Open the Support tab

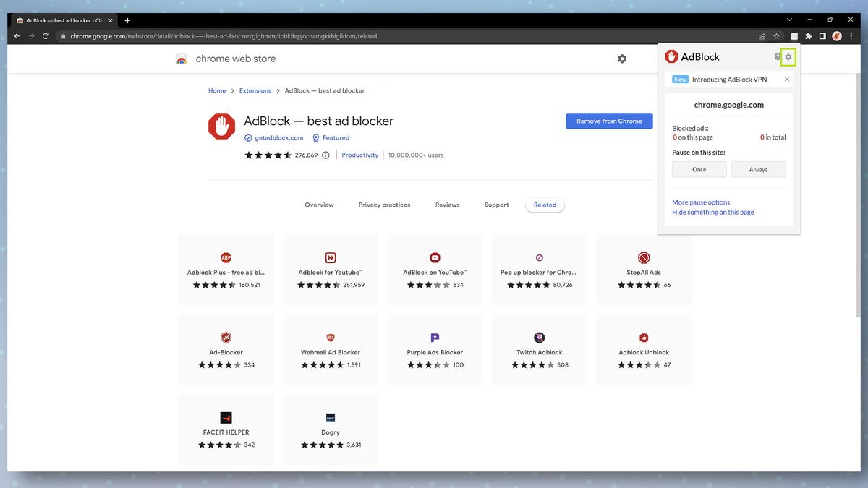(x=496, y=205)
